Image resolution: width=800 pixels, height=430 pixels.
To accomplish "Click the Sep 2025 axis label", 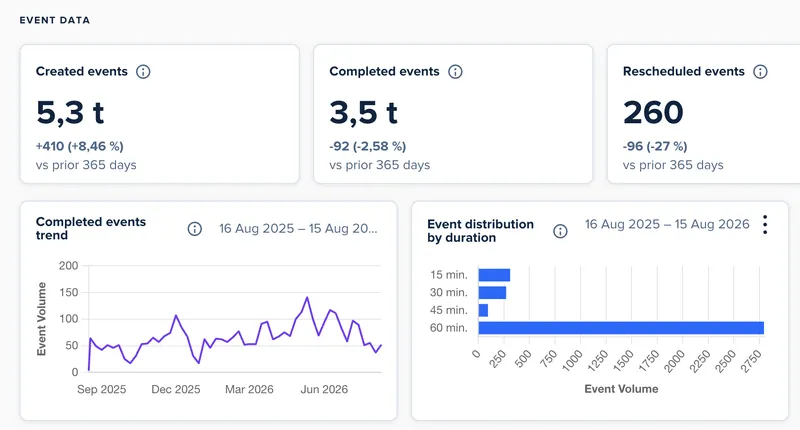I will [x=102, y=389].
